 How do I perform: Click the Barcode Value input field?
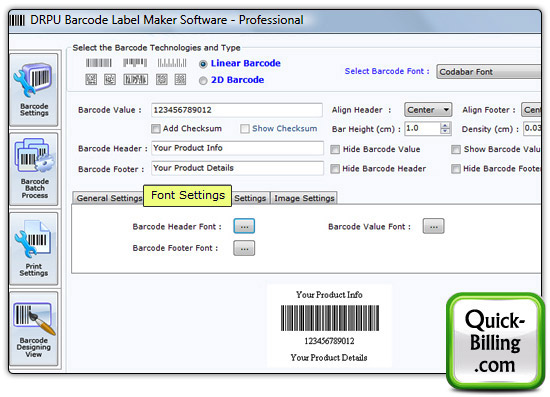pos(237,110)
